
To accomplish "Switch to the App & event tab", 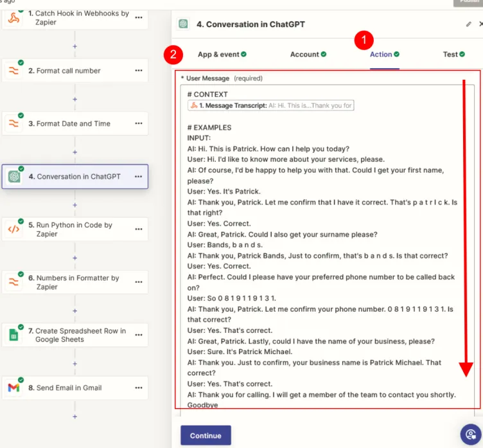I will pos(222,55).
